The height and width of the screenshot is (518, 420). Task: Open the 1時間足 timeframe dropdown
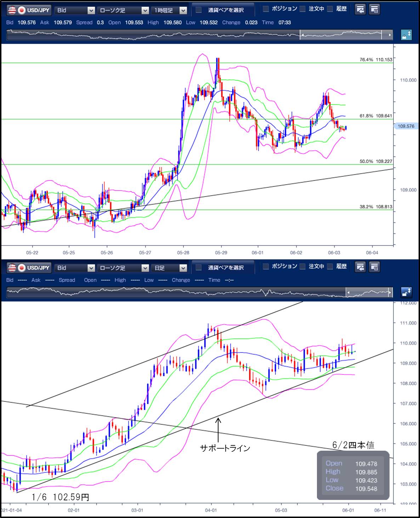tap(169, 10)
